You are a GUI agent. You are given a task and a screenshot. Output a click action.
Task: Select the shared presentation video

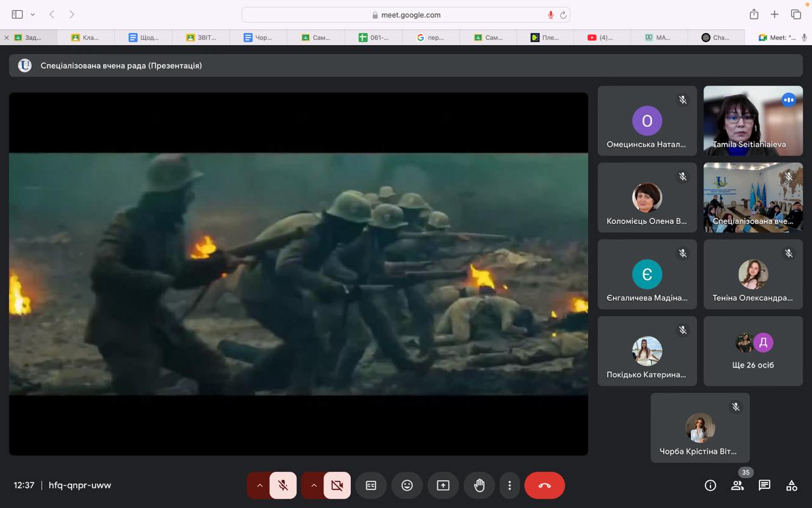coord(298,274)
